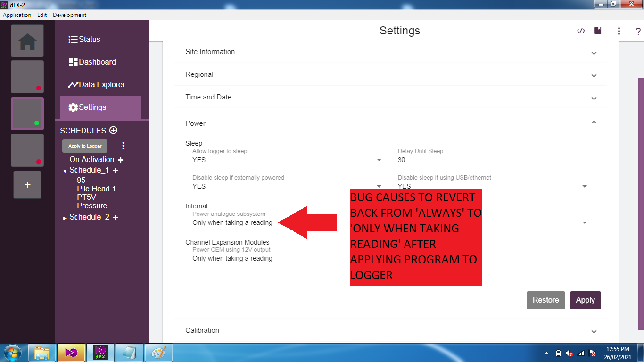Viewport: 644px width, 362px height.
Task: Open the book documentation icon
Action: click(598, 31)
